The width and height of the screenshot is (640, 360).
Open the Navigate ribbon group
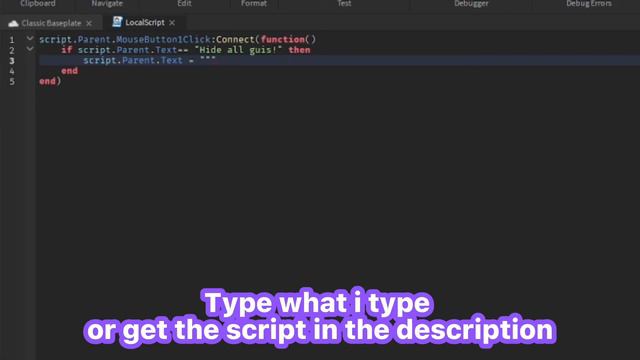pyautogui.click(x=107, y=3)
